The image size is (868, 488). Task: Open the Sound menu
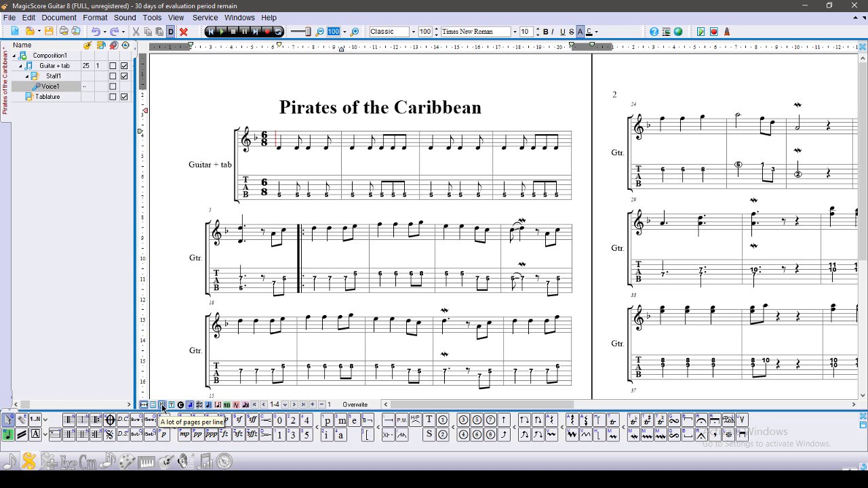coord(125,18)
